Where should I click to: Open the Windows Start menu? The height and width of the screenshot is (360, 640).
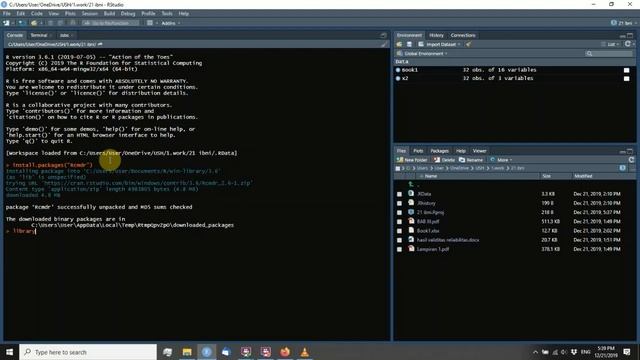coord(9,352)
